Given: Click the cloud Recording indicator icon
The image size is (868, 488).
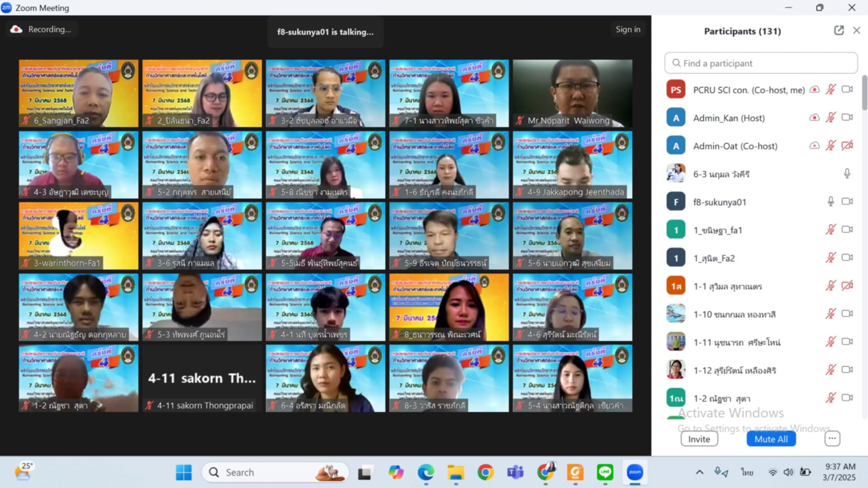Looking at the screenshot, I should pyautogui.click(x=16, y=29).
